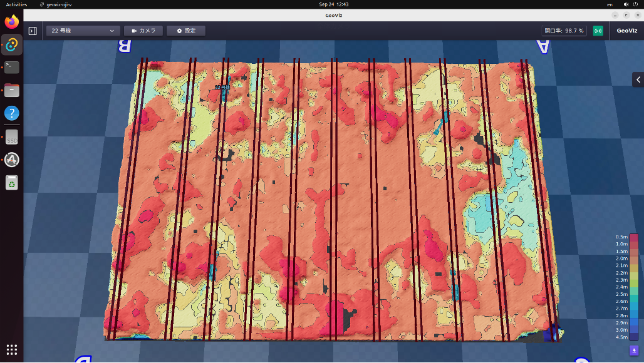Open the Activities overview
Image resolution: width=644 pixels, height=363 pixels.
tap(16, 4)
